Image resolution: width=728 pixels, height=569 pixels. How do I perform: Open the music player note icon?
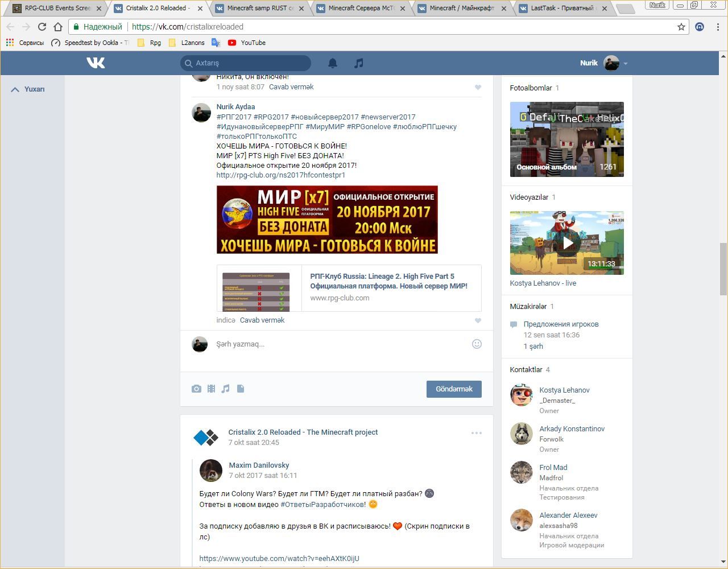coord(358,63)
